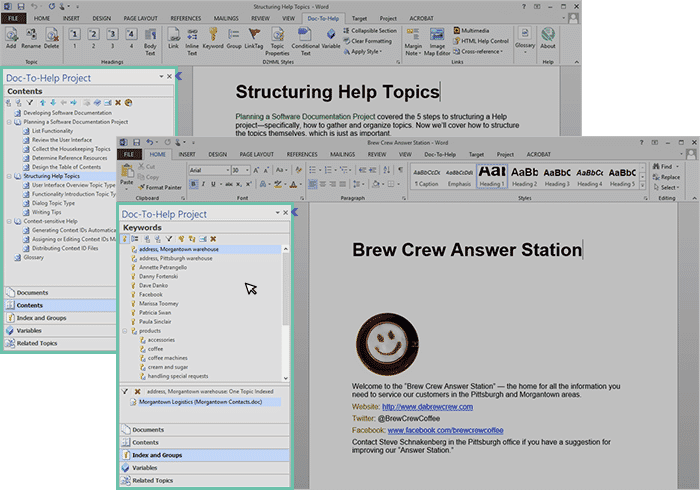Viewport: 700px width, 490px height.
Task: Click the Add topic icon in the back window
Action: point(11,37)
